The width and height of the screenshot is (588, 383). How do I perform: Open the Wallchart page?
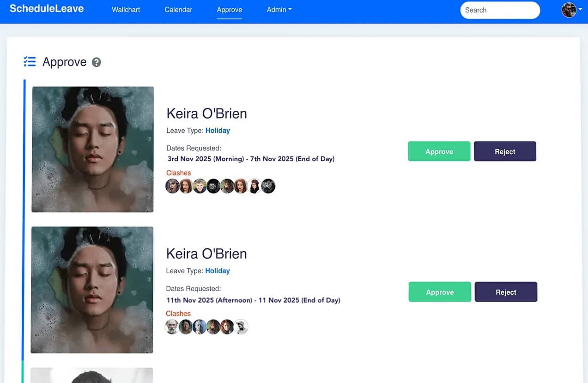[x=126, y=10]
